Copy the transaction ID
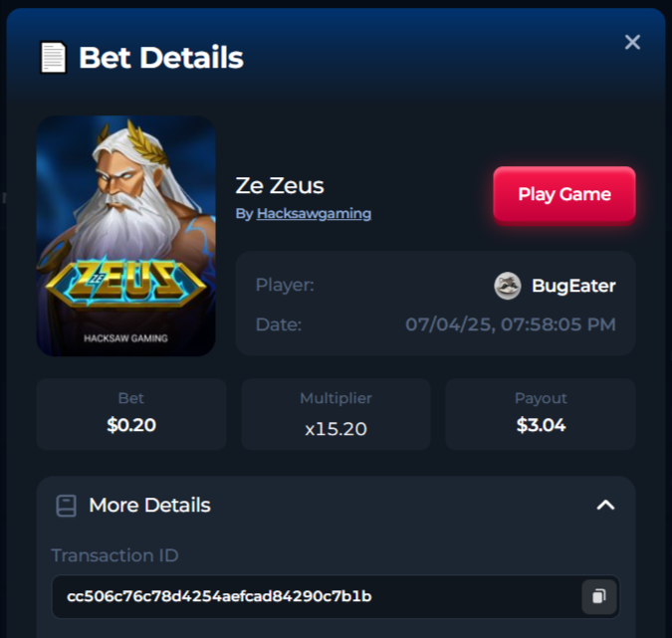The height and width of the screenshot is (638, 672). point(598,596)
